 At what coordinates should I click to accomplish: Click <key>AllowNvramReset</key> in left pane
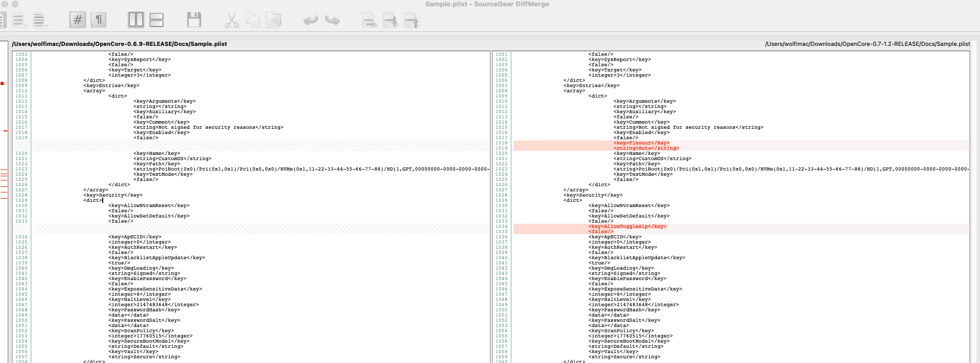pos(149,205)
